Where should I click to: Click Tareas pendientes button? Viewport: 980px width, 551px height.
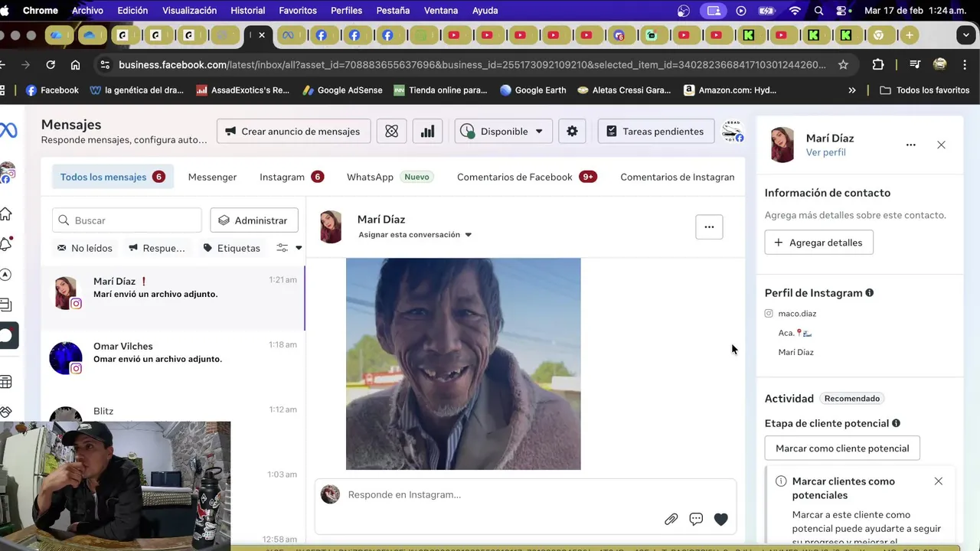655,131
